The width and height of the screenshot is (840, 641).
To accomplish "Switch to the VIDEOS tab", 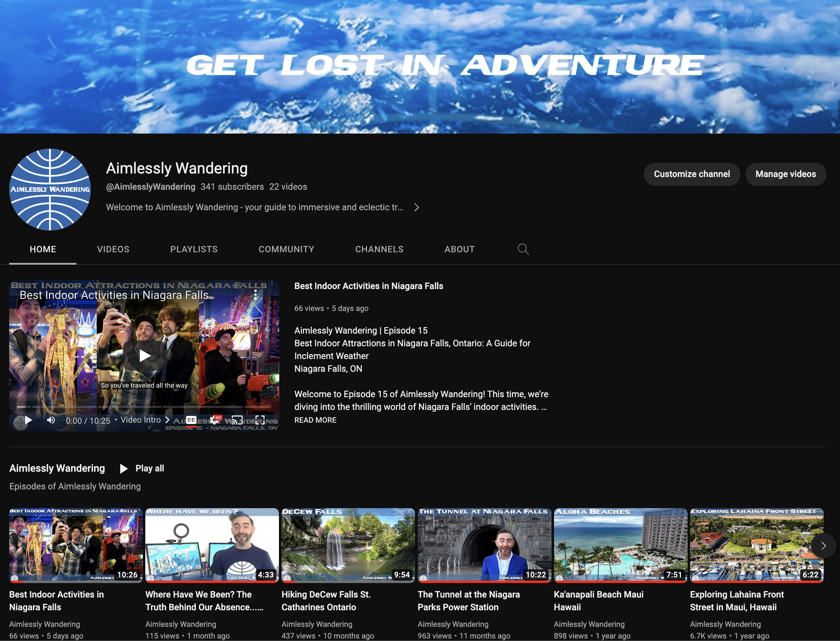I will 113,249.
